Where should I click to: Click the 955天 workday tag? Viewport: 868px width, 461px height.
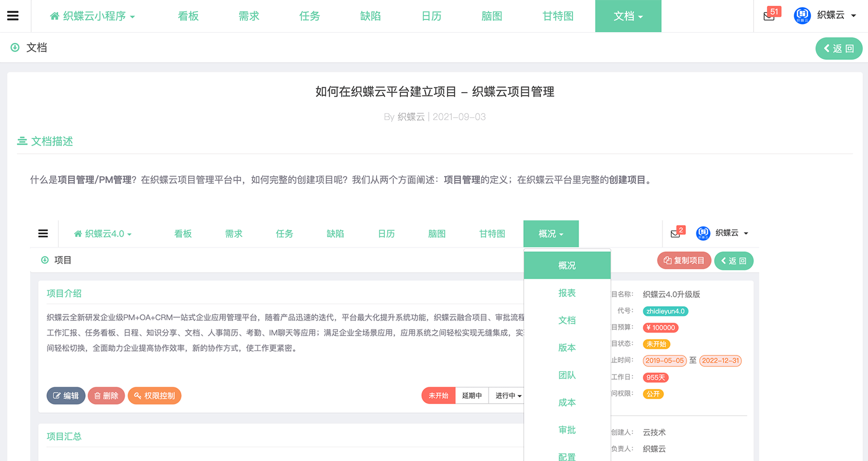656,378
